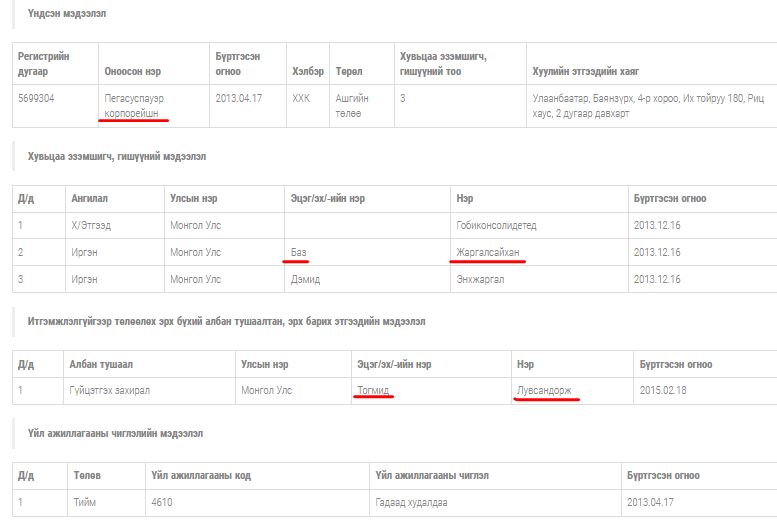Select the surname Баз cell
Image resolution: width=777 pixels, height=520 pixels.
pos(299,252)
